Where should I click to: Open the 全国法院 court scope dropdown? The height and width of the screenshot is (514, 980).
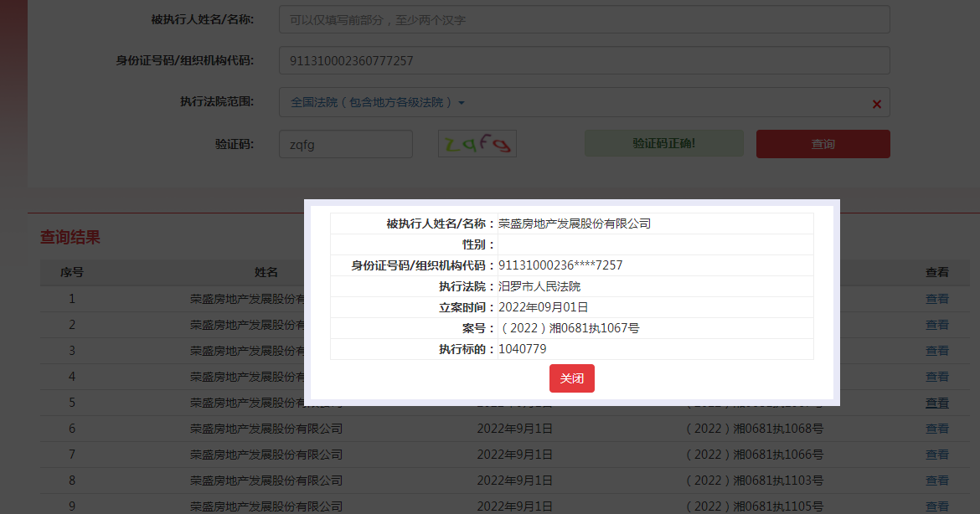click(x=378, y=102)
